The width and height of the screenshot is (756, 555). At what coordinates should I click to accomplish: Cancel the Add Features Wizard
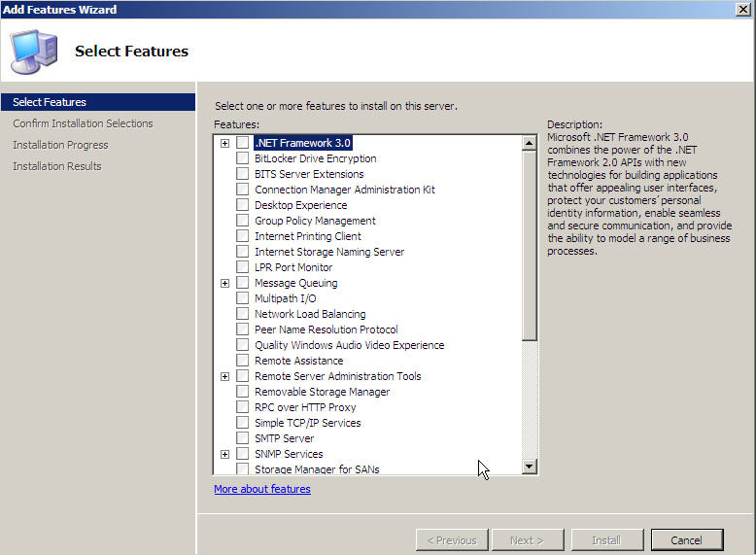(687, 540)
